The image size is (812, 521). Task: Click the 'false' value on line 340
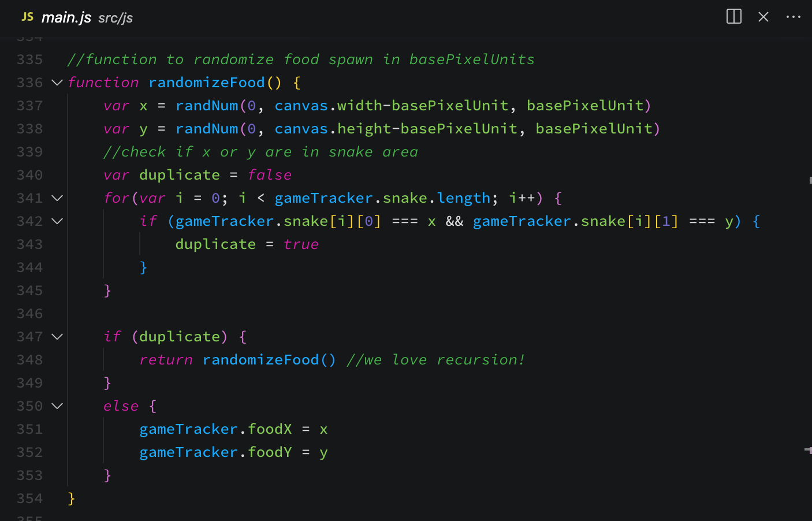point(270,175)
